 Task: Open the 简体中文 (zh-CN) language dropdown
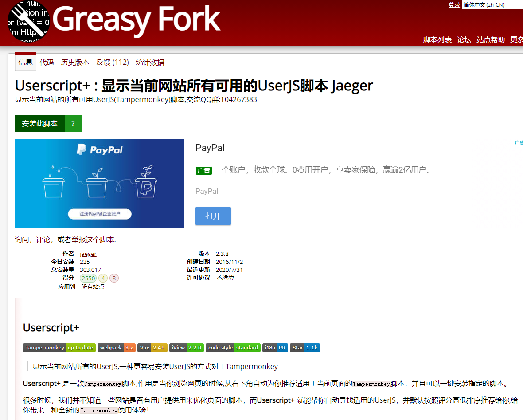[492, 5]
